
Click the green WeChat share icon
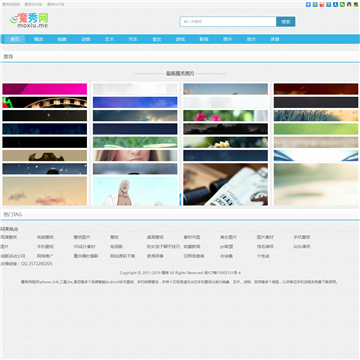coord(342,5)
